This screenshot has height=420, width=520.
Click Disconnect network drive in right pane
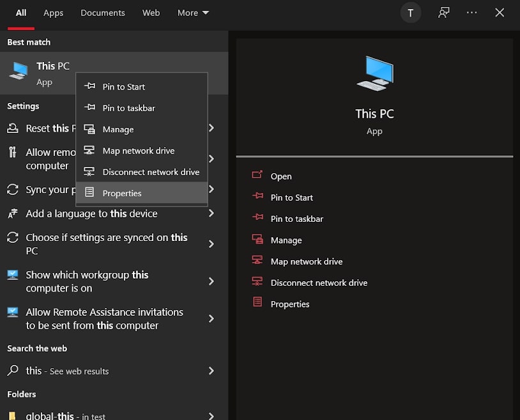click(319, 283)
